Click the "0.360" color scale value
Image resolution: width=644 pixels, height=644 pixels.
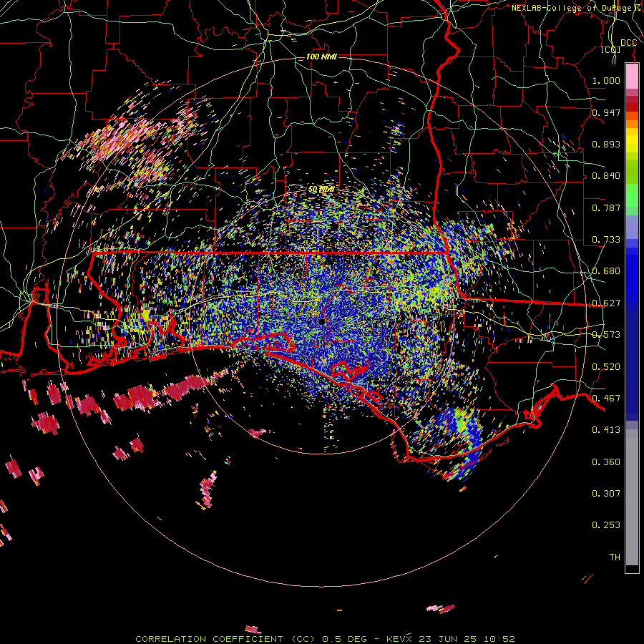(606, 462)
